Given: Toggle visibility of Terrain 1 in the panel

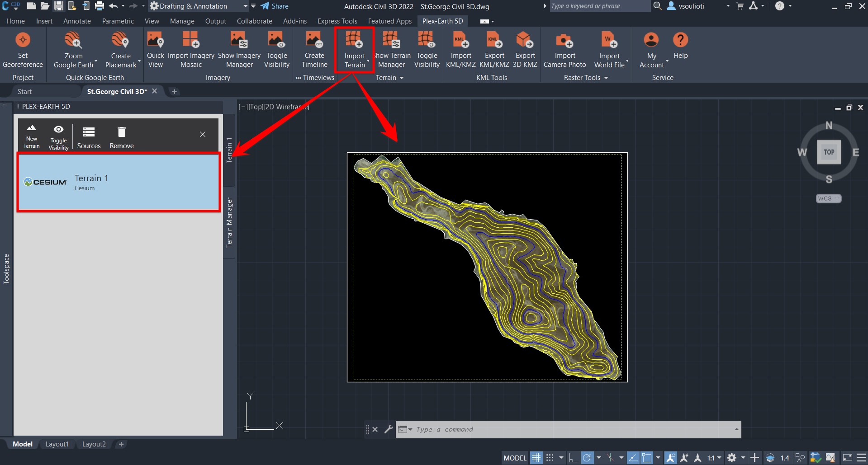Looking at the screenshot, I should click(58, 136).
